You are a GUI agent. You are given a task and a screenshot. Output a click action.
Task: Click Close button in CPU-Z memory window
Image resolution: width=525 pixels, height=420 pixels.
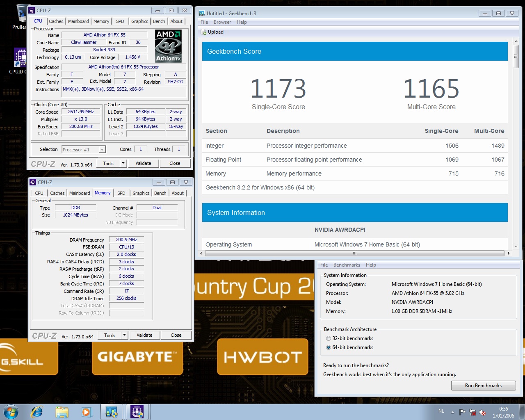176,335
